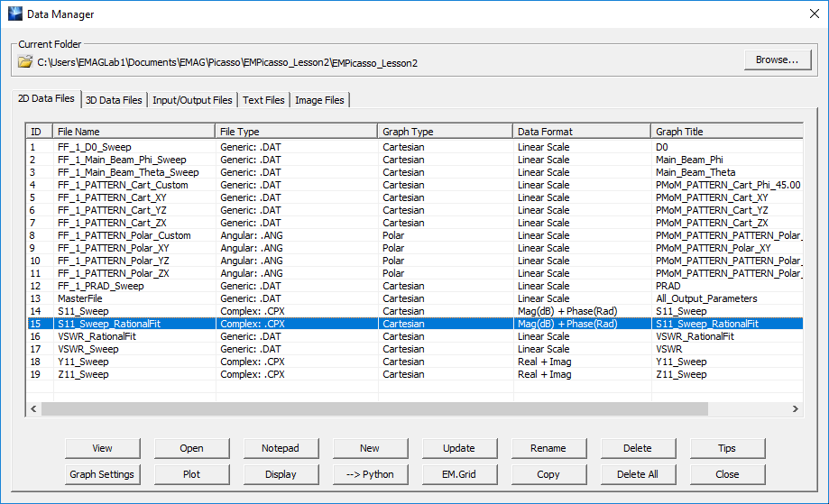Click the open folder icon beside path
The width and height of the screenshot is (829, 504).
[25, 62]
